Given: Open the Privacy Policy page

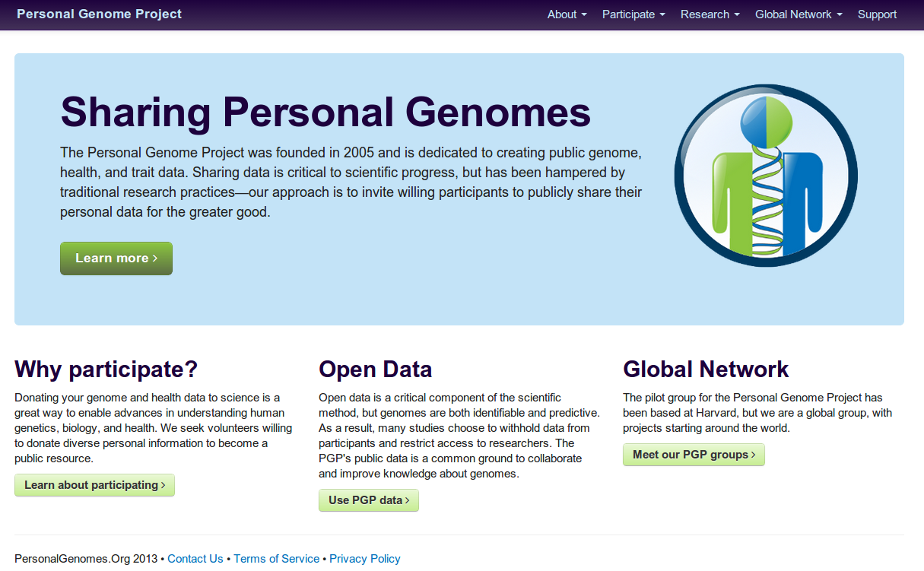Looking at the screenshot, I should (364, 559).
